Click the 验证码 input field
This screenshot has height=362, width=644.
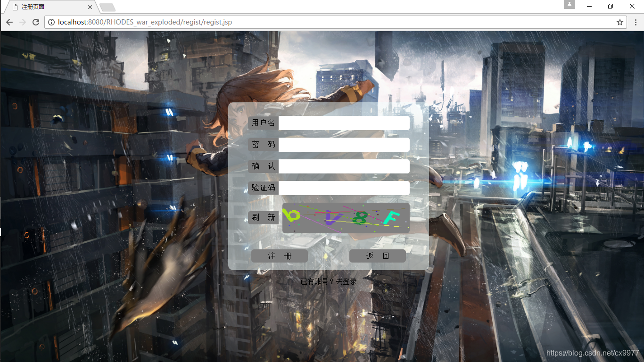click(x=344, y=188)
